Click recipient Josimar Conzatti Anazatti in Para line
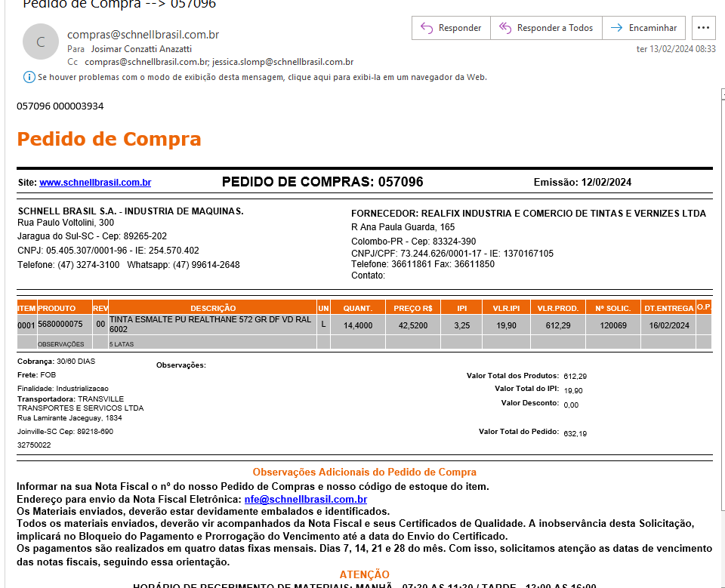This screenshot has height=588, width=725. pos(143,49)
